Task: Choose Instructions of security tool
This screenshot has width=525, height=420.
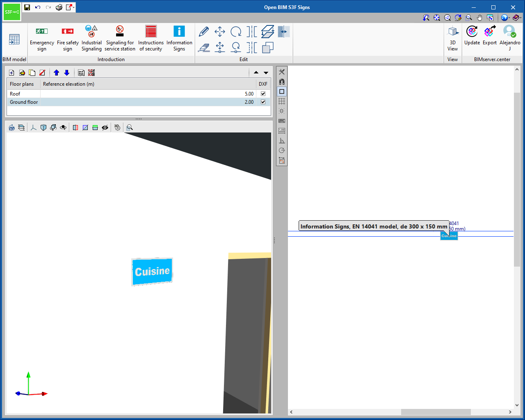Action: click(x=151, y=39)
